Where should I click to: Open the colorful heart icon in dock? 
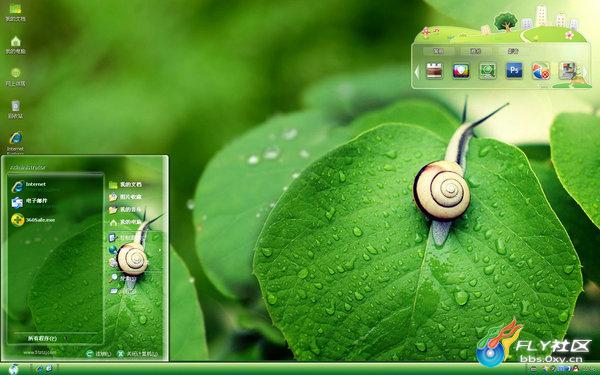click(x=461, y=71)
